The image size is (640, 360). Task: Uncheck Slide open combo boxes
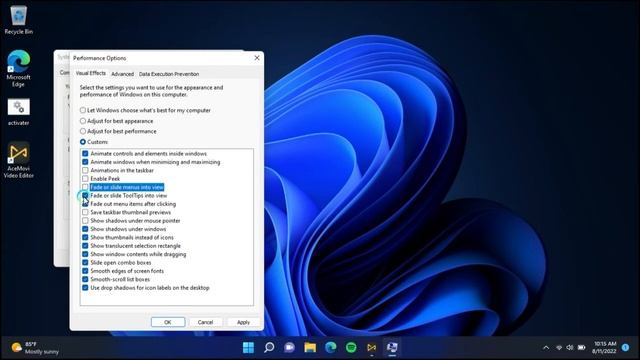(x=85, y=262)
